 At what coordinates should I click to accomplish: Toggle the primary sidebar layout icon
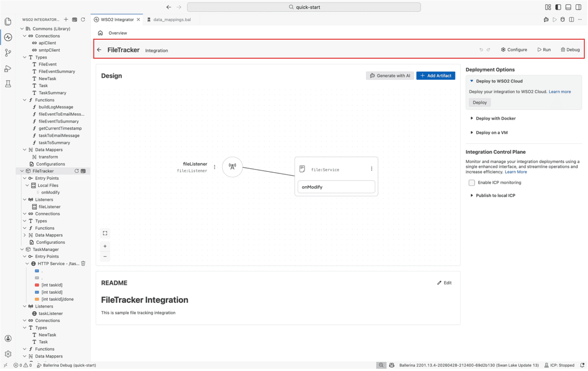click(558, 7)
